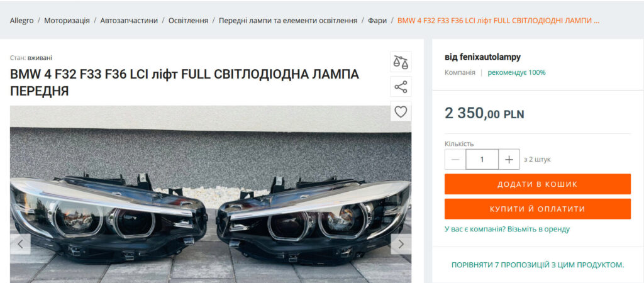The height and width of the screenshot is (283, 644).
Task: Open the rent for companies link
Action: [508, 229]
